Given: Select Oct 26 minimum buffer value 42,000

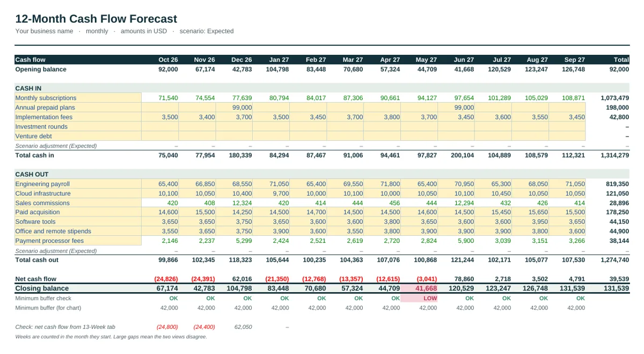Looking at the screenshot, I should (x=169, y=308).
